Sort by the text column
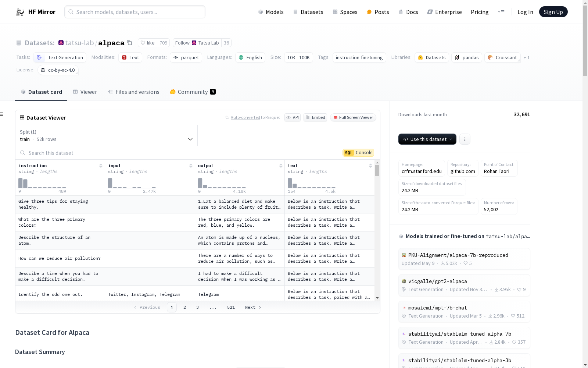588x368 pixels. (370, 166)
